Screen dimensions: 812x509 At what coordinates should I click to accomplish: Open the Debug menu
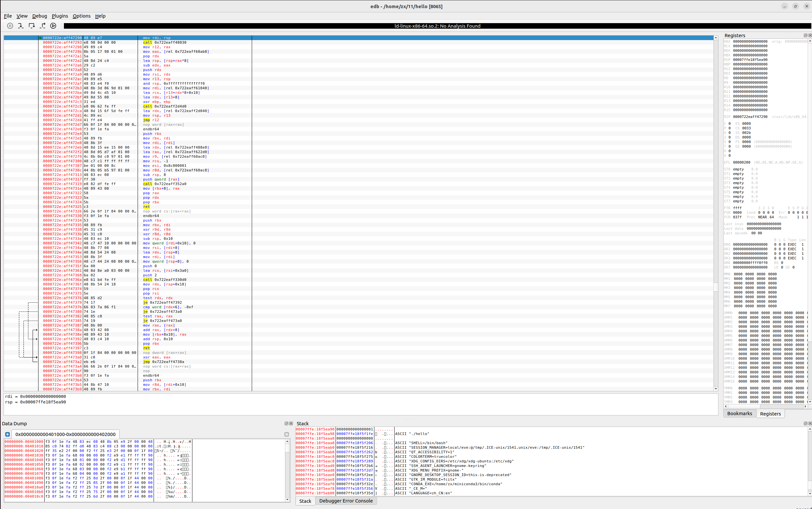pyautogui.click(x=39, y=16)
